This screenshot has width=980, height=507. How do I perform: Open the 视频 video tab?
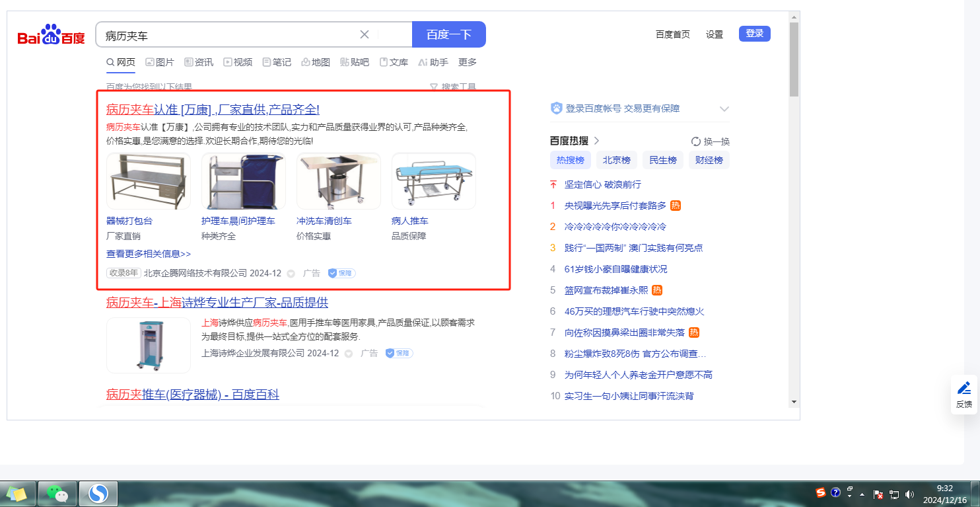238,62
